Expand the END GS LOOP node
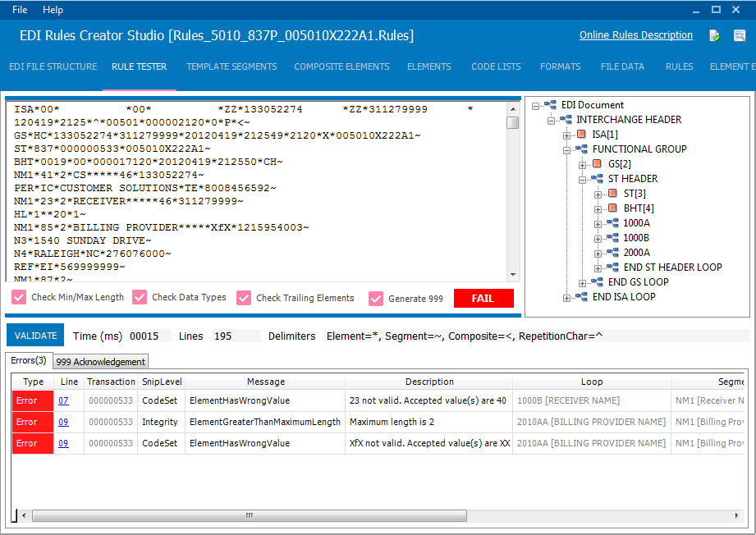 [x=583, y=283]
